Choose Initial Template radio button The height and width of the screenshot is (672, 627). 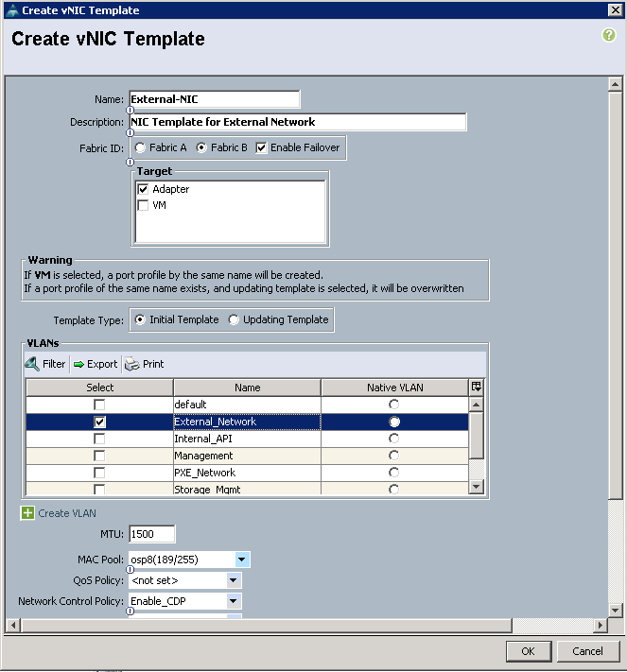click(x=140, y=319)
